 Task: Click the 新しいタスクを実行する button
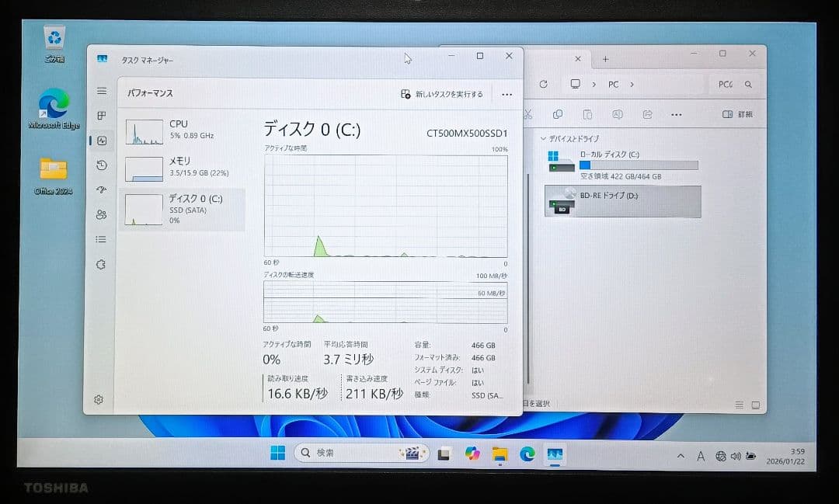440,94
